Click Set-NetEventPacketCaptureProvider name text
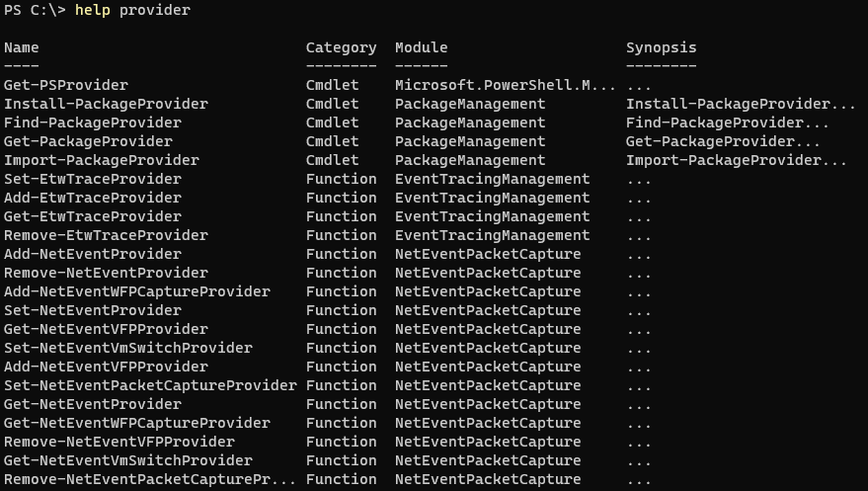 tap(150, 385)
